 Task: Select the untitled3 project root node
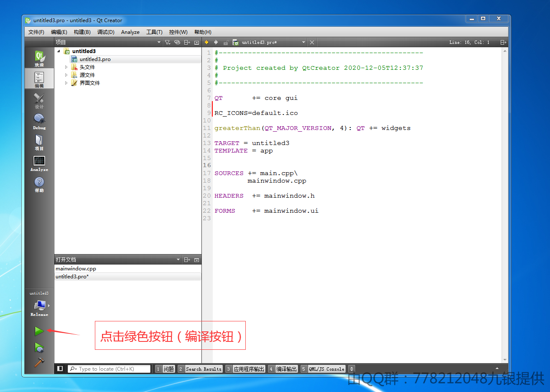(x=84, y=51)
